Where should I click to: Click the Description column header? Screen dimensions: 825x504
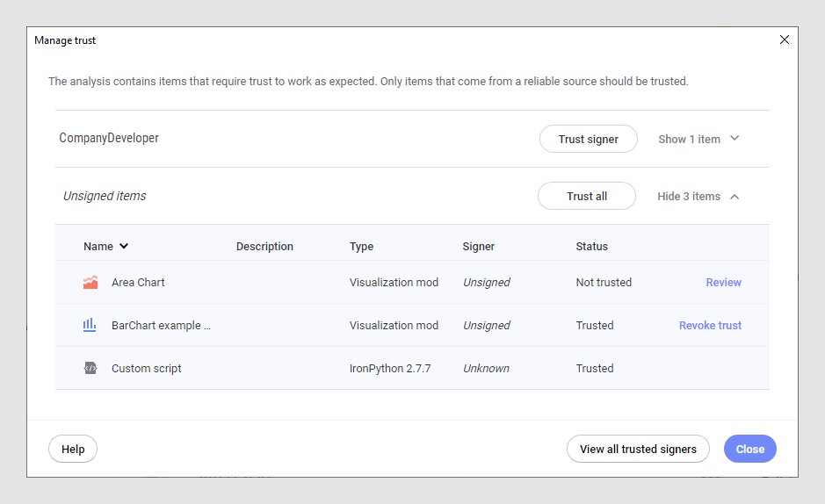pyautogui.click(x=264, y=247)
